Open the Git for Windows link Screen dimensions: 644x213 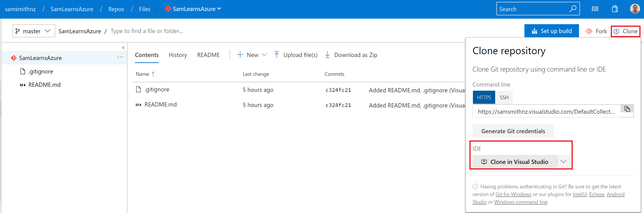[513, 194]
